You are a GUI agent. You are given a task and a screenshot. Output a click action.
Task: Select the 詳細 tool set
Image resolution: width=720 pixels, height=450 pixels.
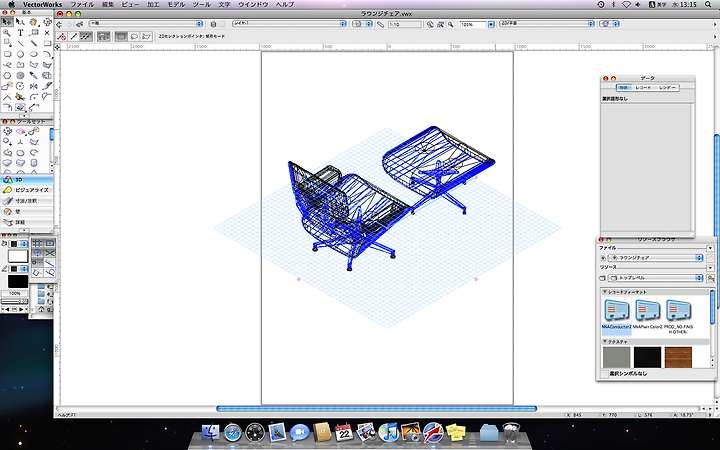click(x=27, y=222)
